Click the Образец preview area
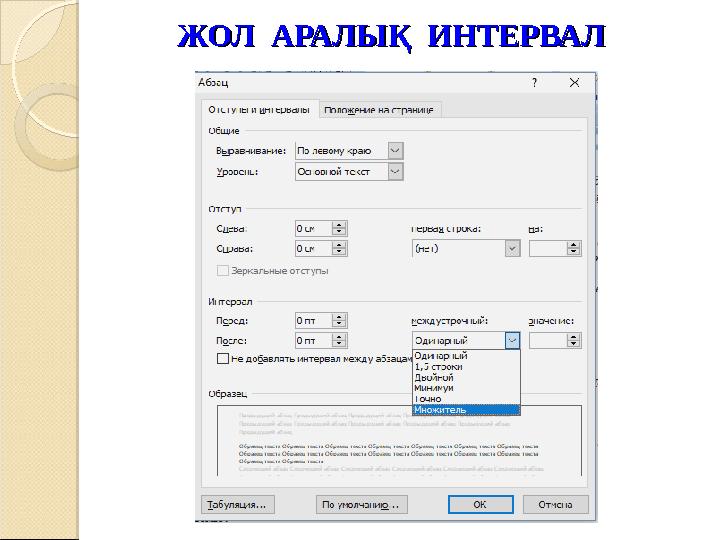The width and height of the screenshot is (720, 540). [399, 441]
